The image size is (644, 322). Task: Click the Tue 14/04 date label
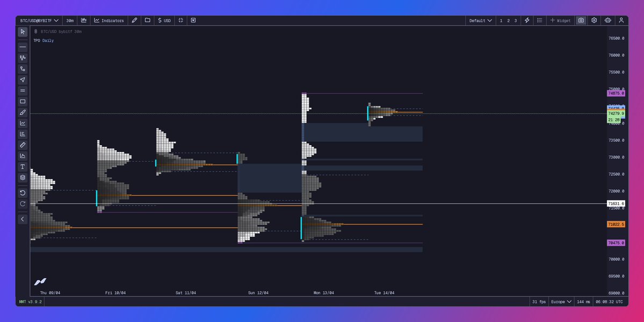click(x=384, y=293)
